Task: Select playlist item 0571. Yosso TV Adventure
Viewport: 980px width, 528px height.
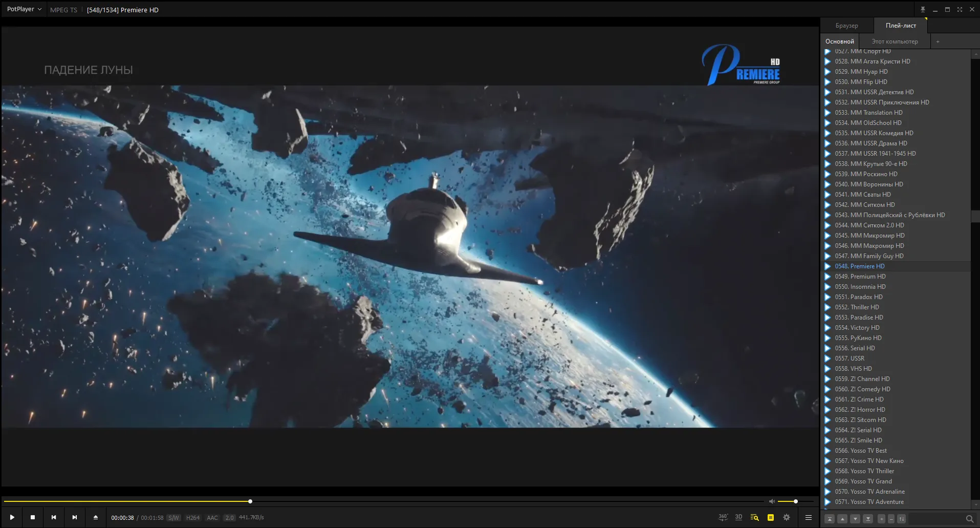Action: [896, 502]
